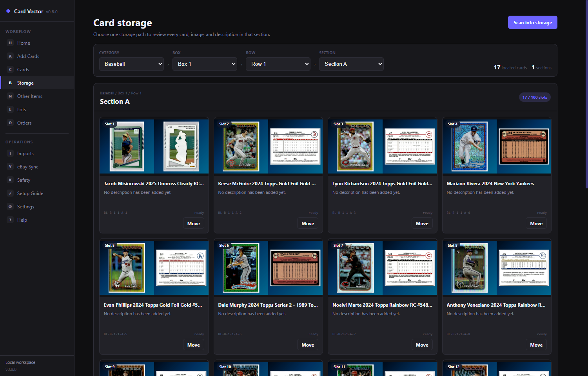View Reese McGuire card back image
Viewport: 588px width, 376px height.
tap(296, 146)
